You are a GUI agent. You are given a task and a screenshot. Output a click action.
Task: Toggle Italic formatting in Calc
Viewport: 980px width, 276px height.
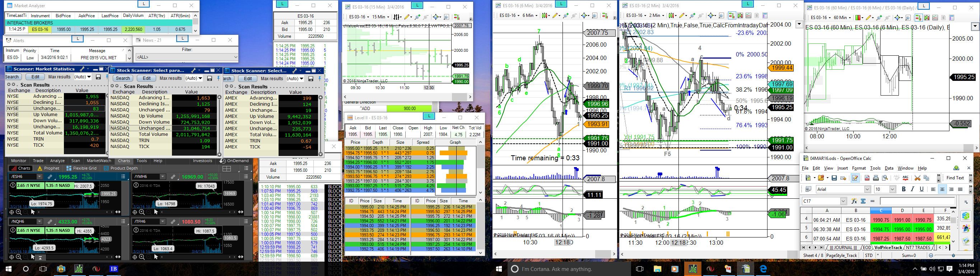pyautogui.click(x=912, y=189)
